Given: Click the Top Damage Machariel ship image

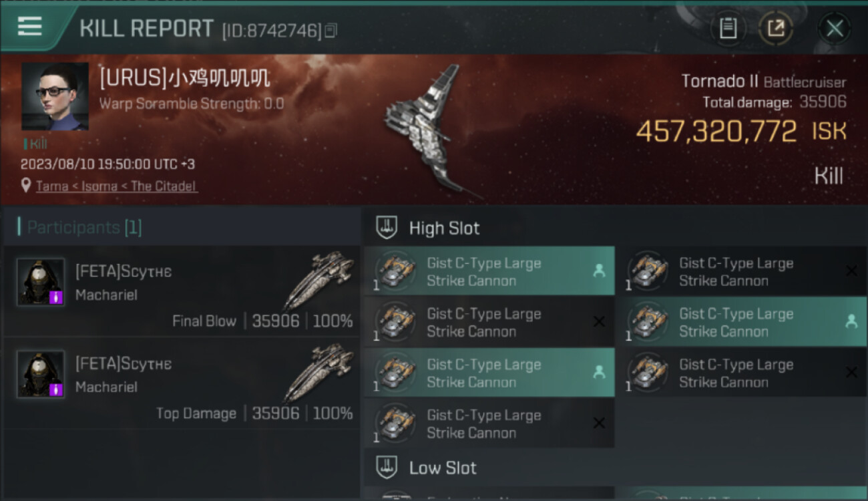Looking at the screenshot, I should (x=318, y=371).
